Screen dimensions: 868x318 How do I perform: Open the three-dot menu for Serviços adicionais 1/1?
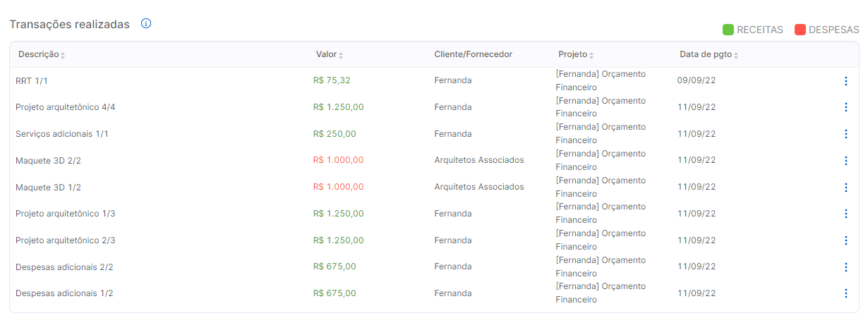[846, 134]
